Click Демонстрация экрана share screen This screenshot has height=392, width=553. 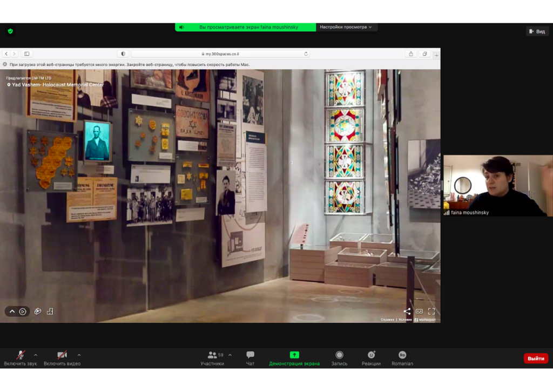294,358
